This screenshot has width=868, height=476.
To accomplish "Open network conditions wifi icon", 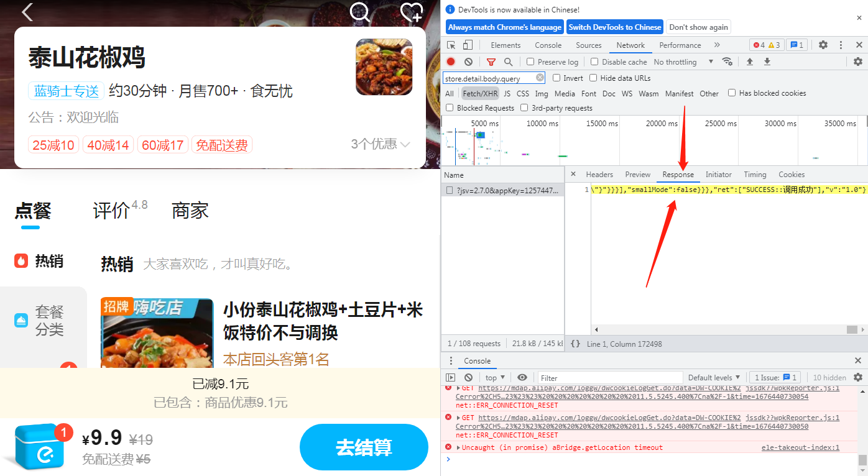I will [727, 62].
